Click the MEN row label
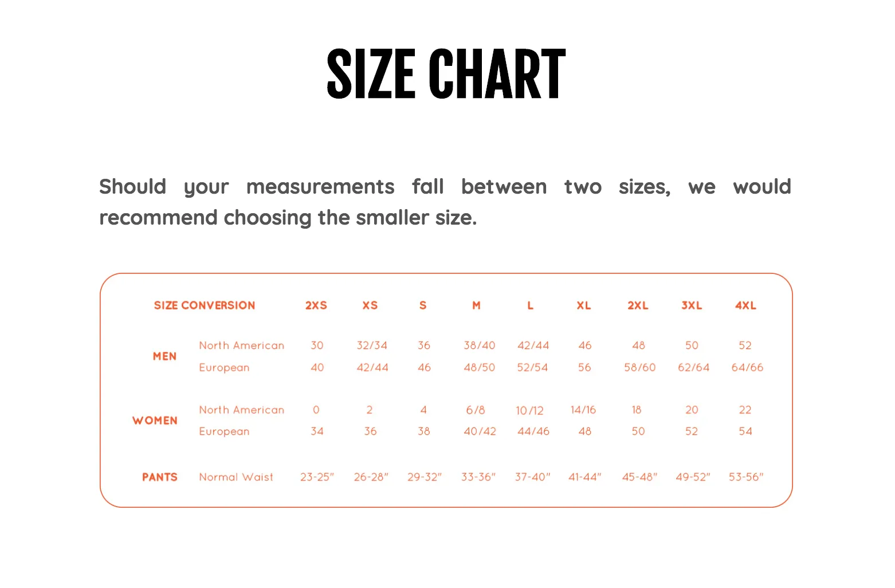The height and width of the screenshot is (588, 895). click(x=164, y=356)
